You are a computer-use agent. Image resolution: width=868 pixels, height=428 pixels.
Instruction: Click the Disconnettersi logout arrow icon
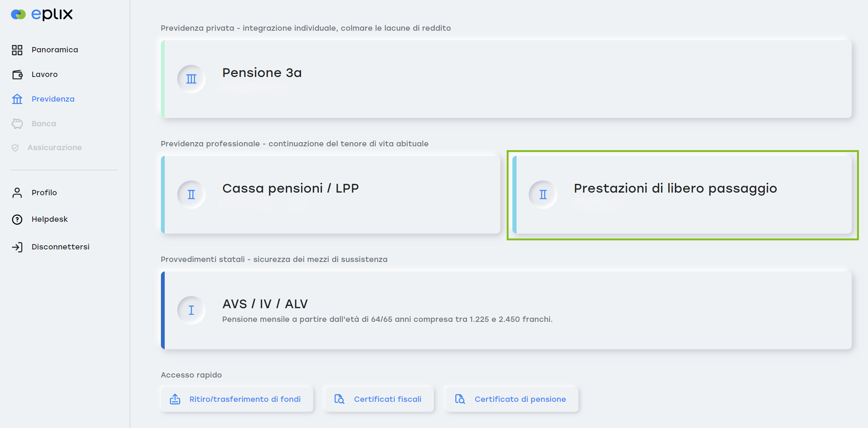[17, 247]
